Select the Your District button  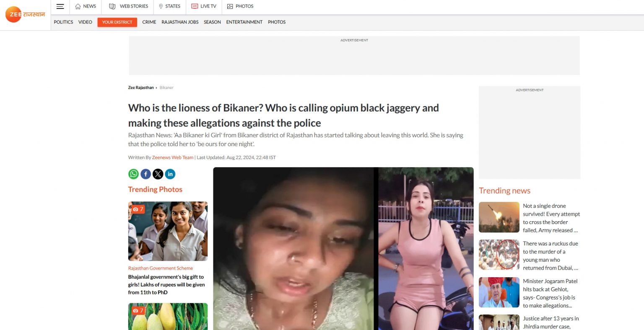[117, 22]
